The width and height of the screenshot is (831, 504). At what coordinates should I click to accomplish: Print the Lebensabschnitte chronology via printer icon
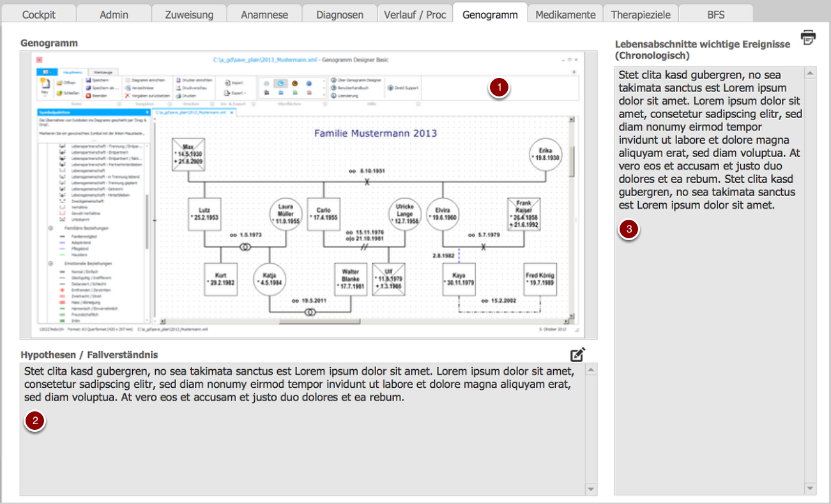click(808, 37)
